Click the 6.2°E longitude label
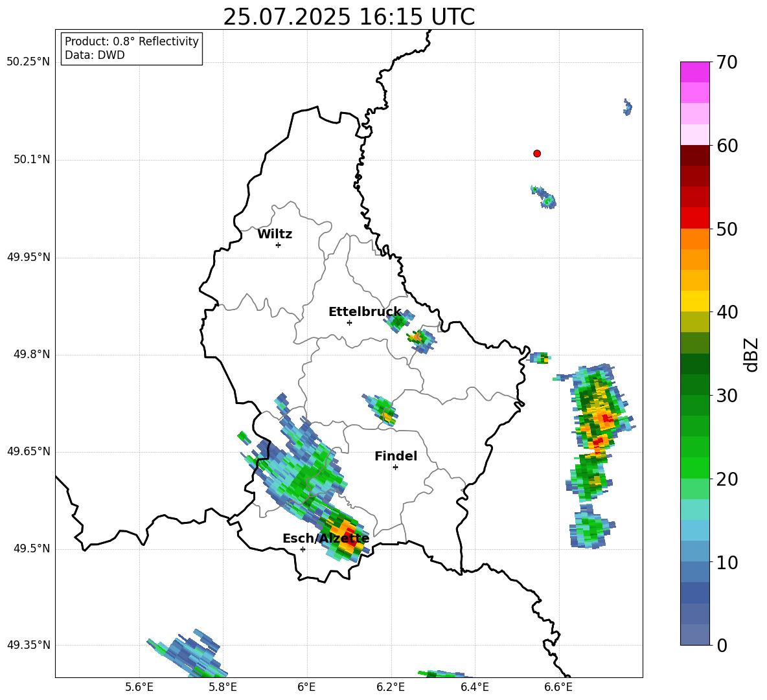Image resolution: width=767 pixels, height=700 pixels. point(391,687)
